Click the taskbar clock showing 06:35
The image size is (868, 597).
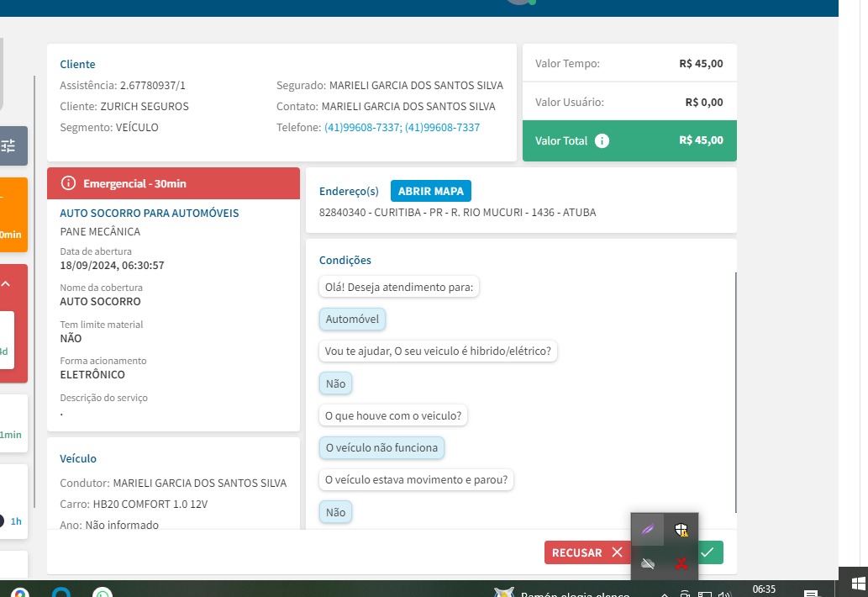click(764, 589)
